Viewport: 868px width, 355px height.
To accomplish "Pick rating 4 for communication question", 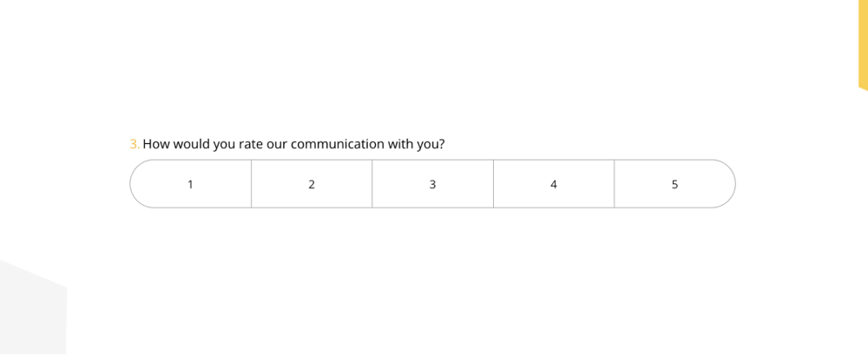I will point(554,184).
